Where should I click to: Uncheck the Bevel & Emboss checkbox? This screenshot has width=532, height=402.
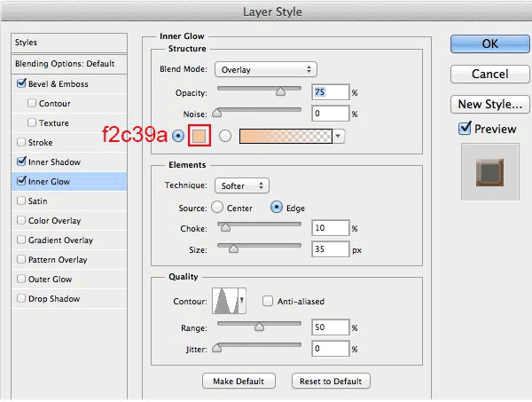[x=21, y=83]
